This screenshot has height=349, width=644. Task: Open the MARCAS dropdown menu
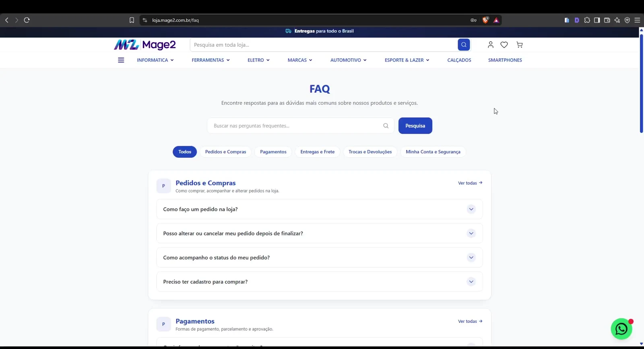point(300,60)
